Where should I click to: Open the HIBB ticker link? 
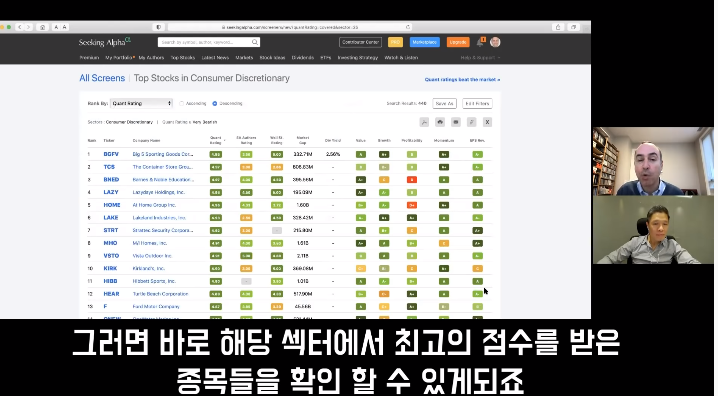coord(110,281)
